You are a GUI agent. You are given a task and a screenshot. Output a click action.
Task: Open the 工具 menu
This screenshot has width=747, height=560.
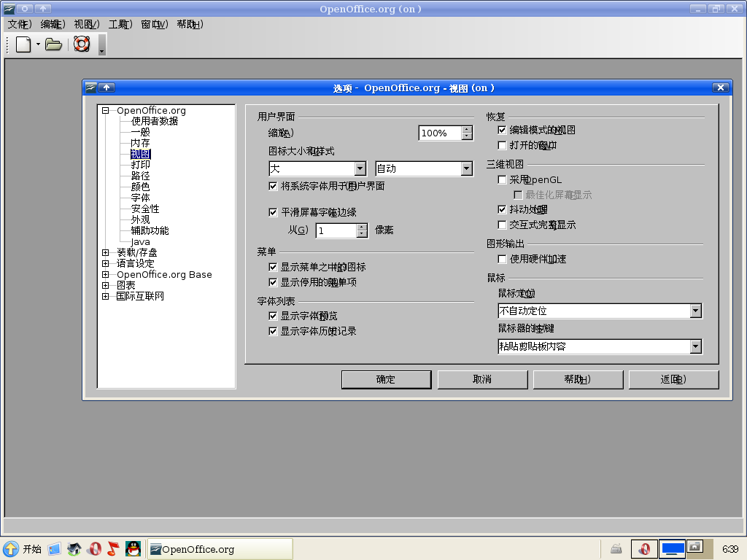pos(120,24)
